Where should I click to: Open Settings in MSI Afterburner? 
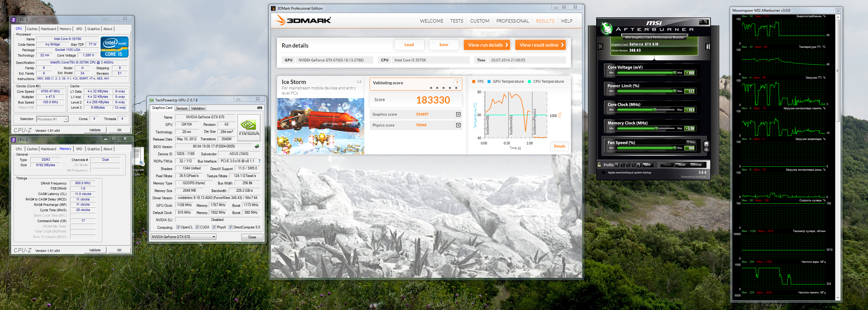pos(696,165)
